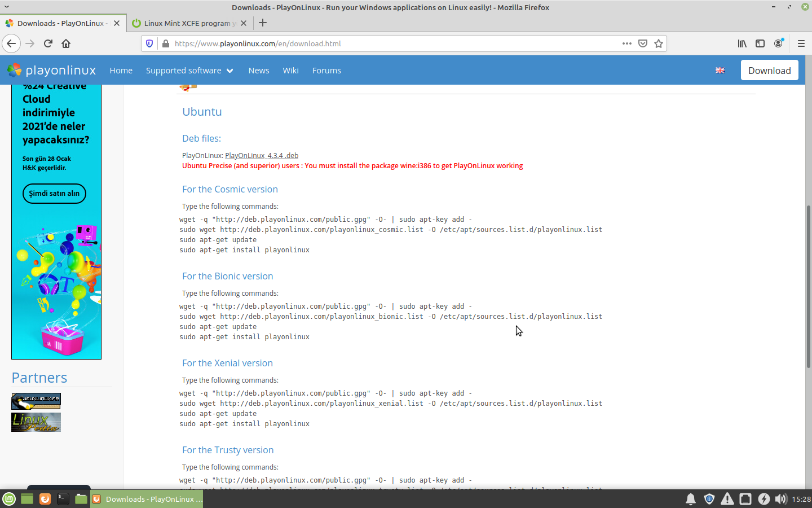Open the Firefox hamburger menu
Viewport: 812px width, 508px height.
801,43
